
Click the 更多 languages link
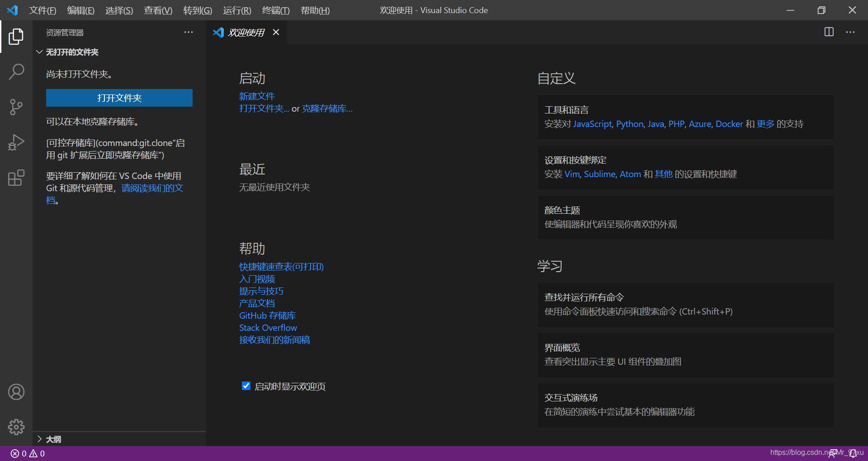point(765,124)
